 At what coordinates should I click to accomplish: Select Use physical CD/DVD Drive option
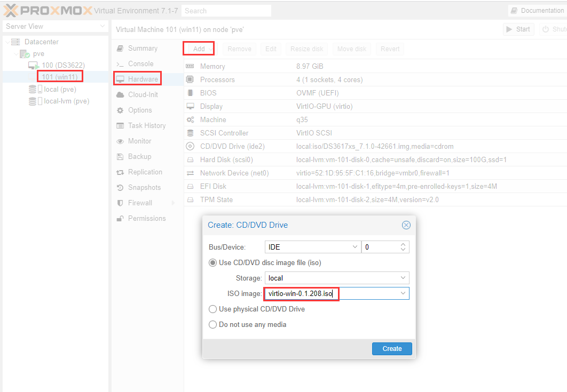tap(213, 309)
